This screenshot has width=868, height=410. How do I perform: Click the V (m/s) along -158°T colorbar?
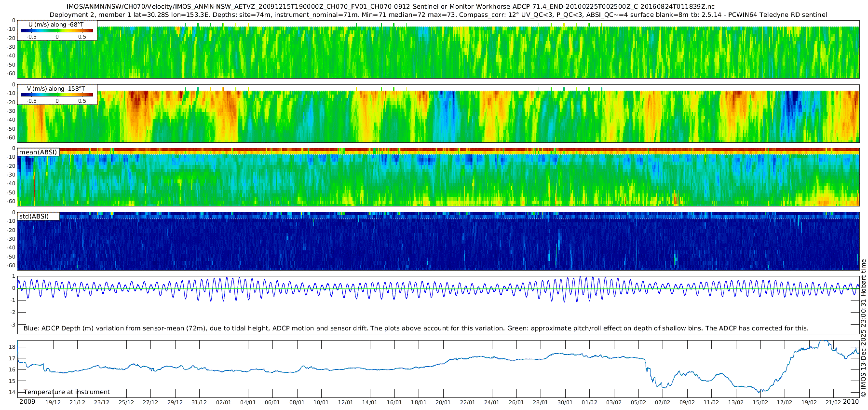click(57, 95)
